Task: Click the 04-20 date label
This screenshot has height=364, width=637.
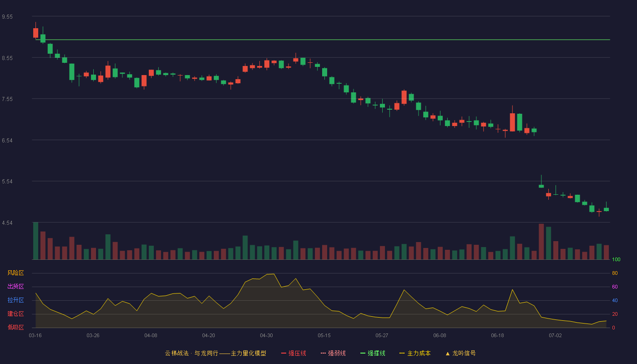Action: click(208, 335)
